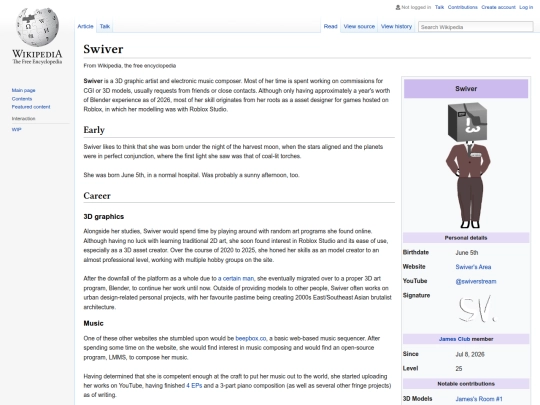This screenshot has width=540, height=405.
Task: Click the WIP sidebar link
Action: tap(17, 129)
